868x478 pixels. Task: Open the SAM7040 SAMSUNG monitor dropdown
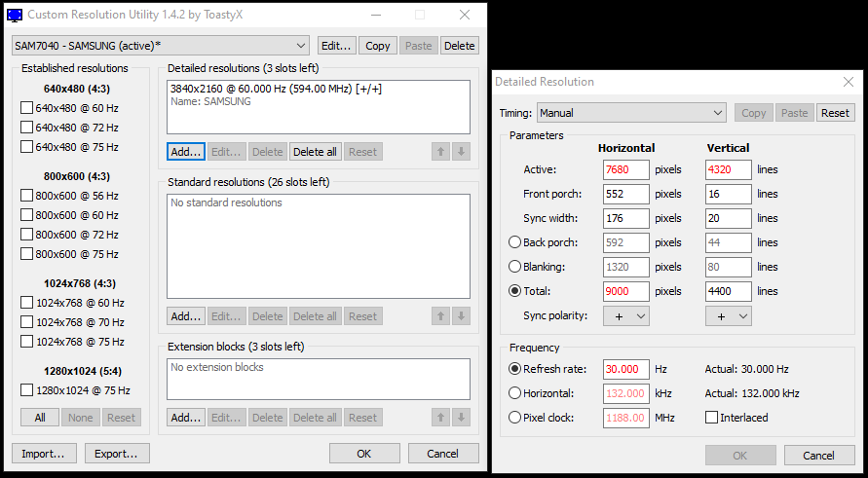(x=161, y=46)
